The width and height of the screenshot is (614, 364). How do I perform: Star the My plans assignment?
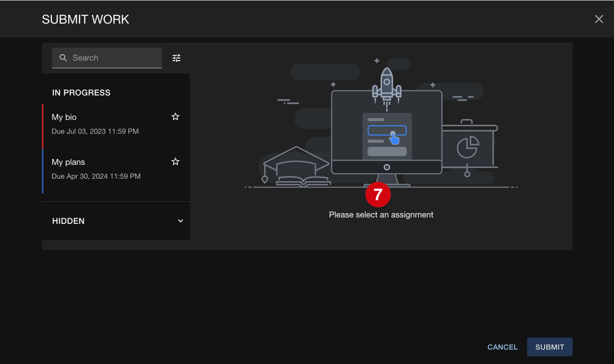tap(175, 162)
